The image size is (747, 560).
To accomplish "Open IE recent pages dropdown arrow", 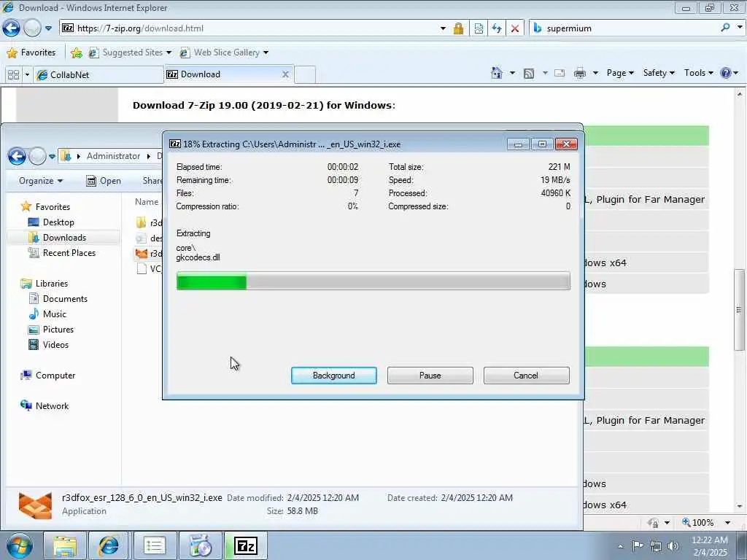I will tap(49, 28).
